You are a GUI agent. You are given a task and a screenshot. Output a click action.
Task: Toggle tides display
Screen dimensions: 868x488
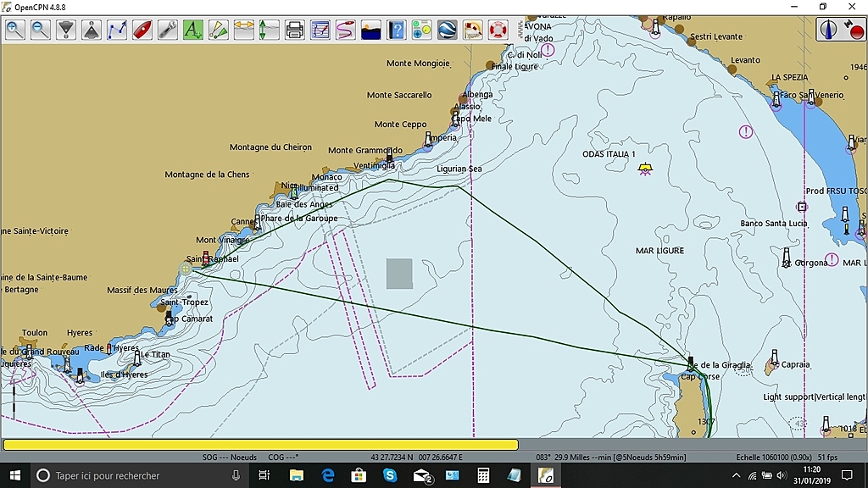(x=269, y=30)
